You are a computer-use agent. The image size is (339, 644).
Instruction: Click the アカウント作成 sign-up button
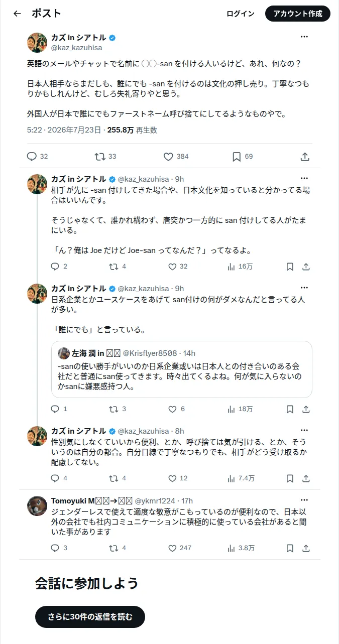(298, 14)
